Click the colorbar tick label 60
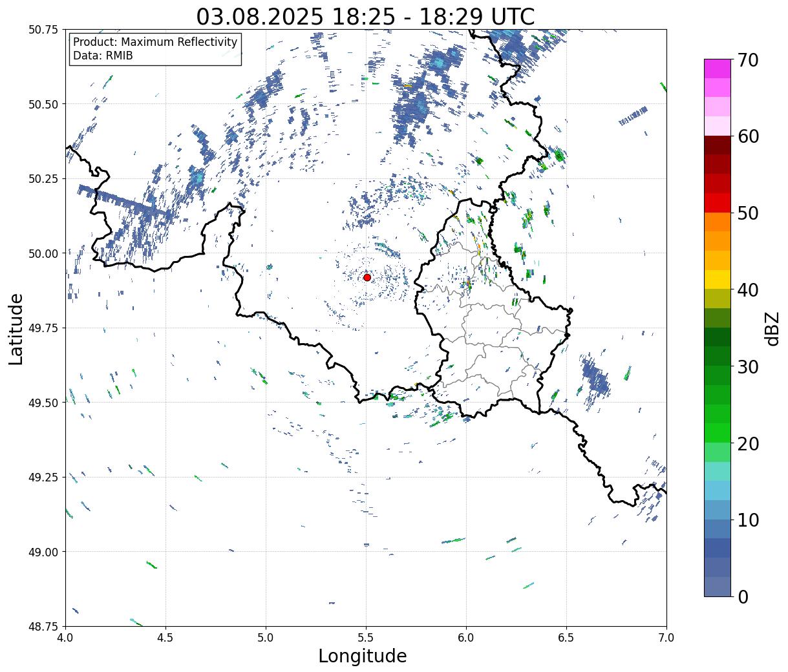This screenshot has height=672, width=788. (x=747, y=136)
